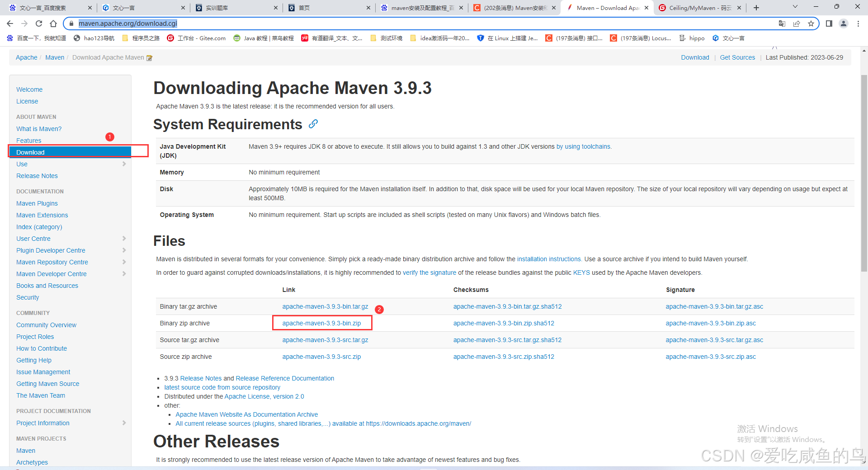Image resolution: width=868 pixels, height=470 pixels.
Task: Close the Maven – Download tab
Action: 646,8
